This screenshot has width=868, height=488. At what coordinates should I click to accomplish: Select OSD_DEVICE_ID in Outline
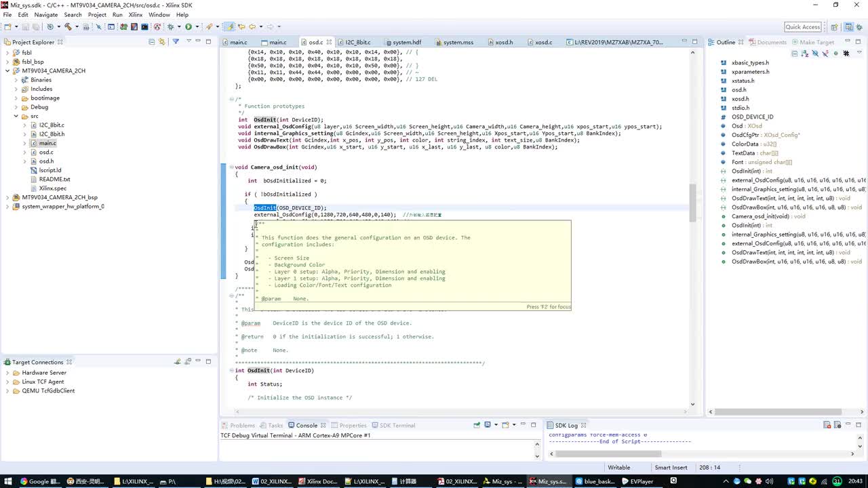752,117
